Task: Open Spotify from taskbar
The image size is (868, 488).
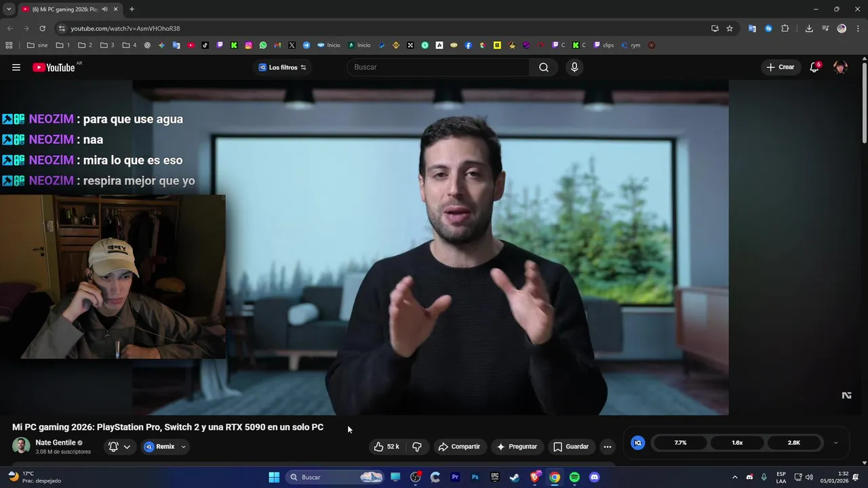Action: pos(574,477)
